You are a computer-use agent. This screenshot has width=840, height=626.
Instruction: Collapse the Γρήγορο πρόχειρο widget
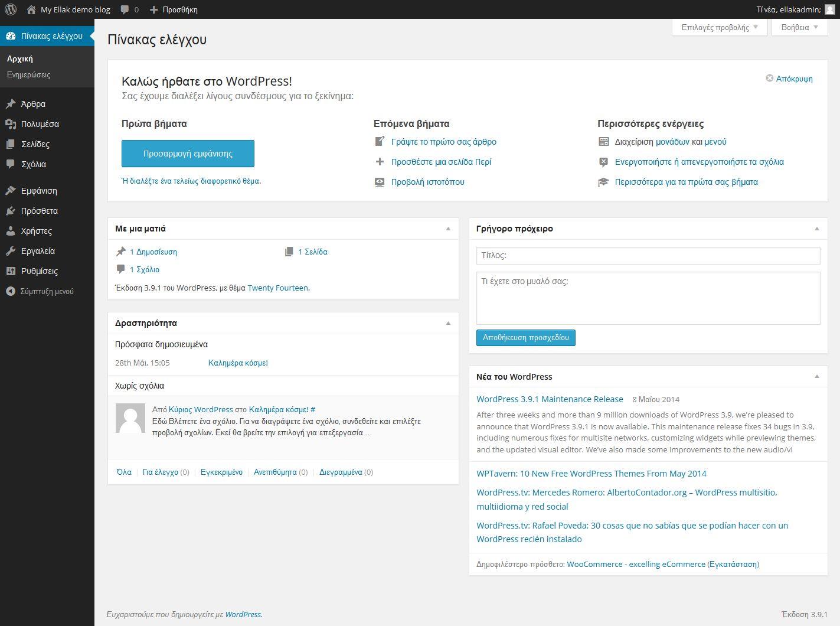pos(817,229)
